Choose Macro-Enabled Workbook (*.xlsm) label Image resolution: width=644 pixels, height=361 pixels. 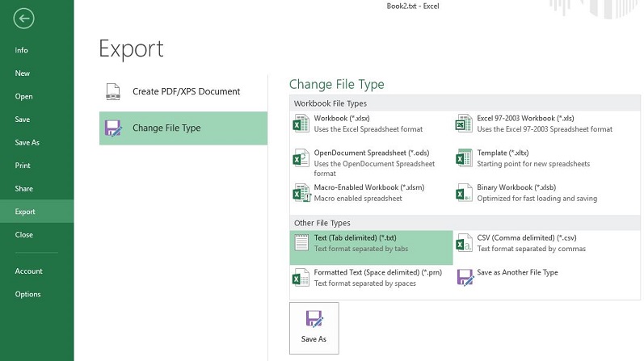(x=368, y=187)
